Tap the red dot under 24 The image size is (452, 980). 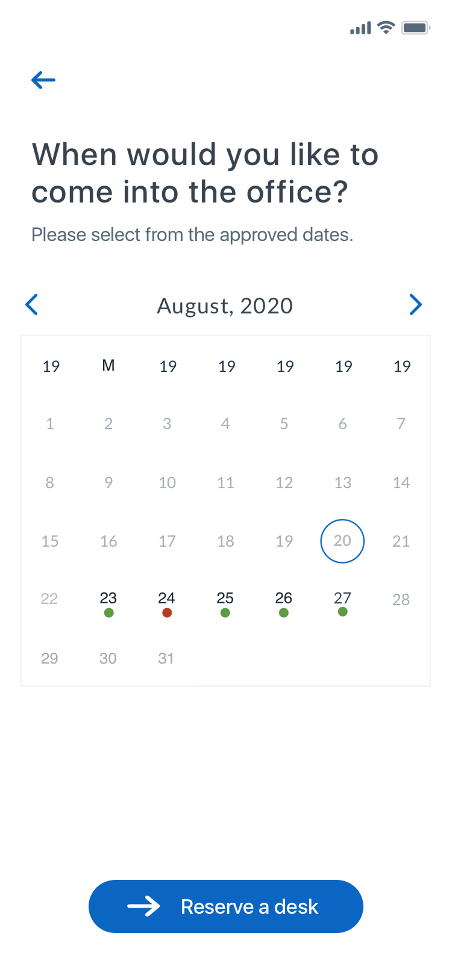tap(167, 613)
